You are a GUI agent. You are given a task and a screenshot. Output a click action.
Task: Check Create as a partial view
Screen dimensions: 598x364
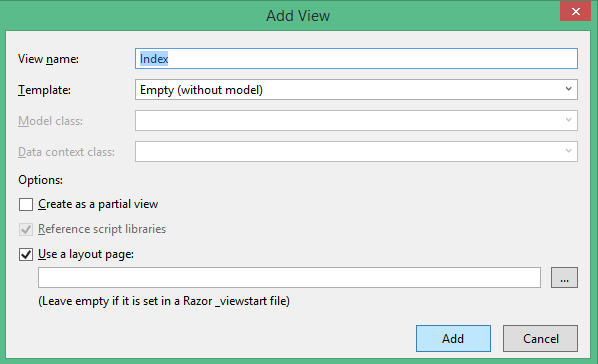pyautogui.click(x=26, y=204)
